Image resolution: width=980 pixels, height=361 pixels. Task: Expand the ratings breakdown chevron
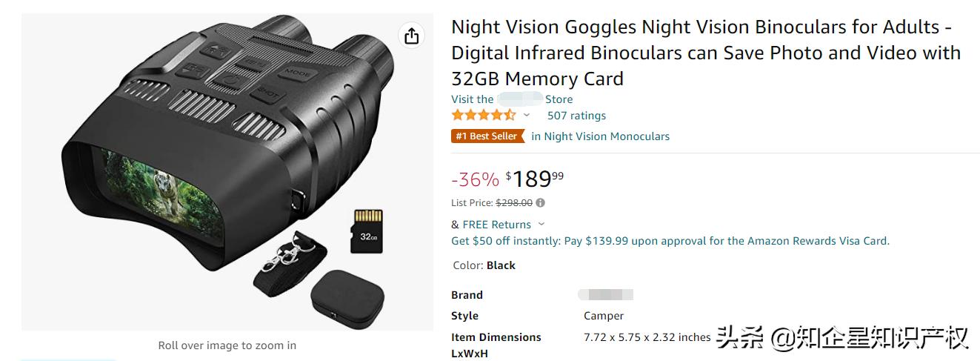pyautogui.click(x=527, y=116)
